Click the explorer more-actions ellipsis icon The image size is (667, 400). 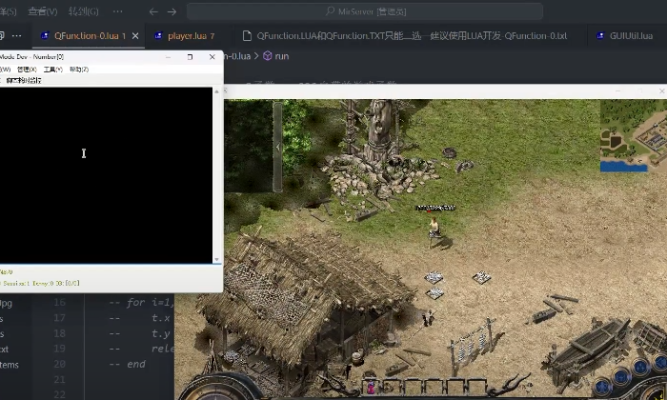(x=15, y=35)
